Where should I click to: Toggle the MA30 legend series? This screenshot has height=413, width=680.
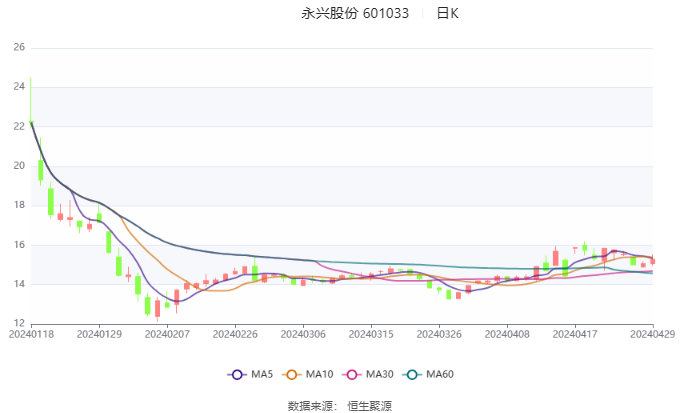(368, 374)
